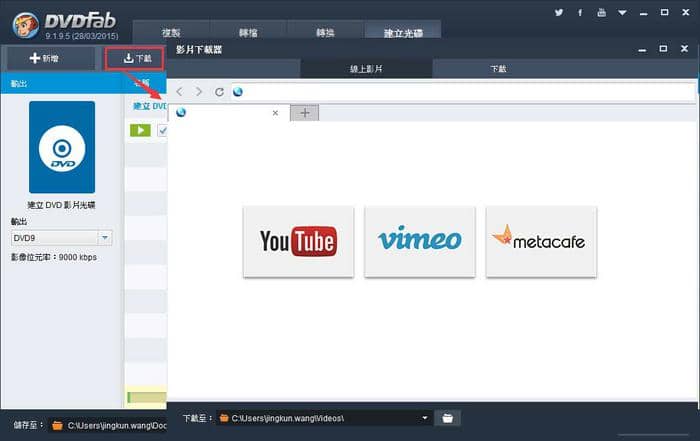Open the Metacafe site tile

[x=541, y=241]
